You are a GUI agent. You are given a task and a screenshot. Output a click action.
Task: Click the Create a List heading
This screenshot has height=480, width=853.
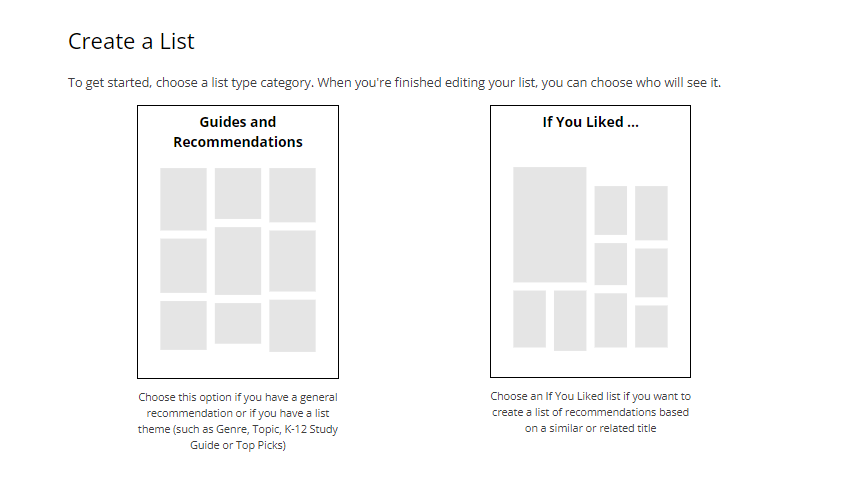[x=131, y=41]
